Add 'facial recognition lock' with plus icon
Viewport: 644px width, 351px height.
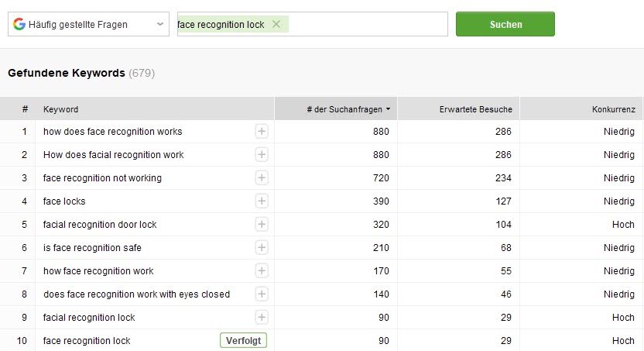[x=262, y=318]
